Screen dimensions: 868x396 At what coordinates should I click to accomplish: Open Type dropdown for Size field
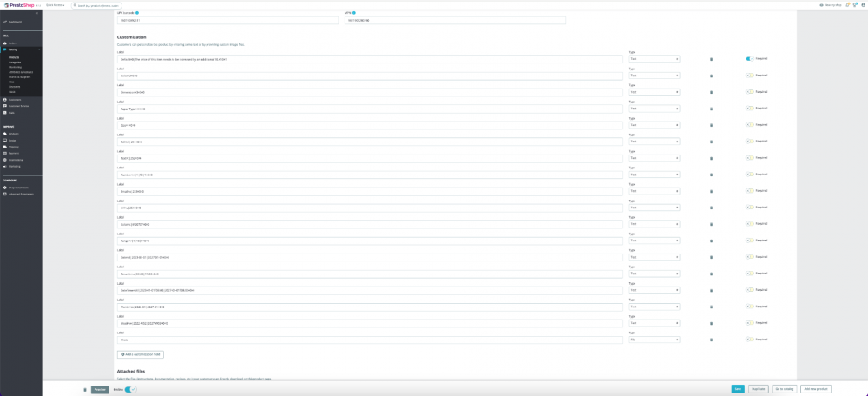coord(654,125)
